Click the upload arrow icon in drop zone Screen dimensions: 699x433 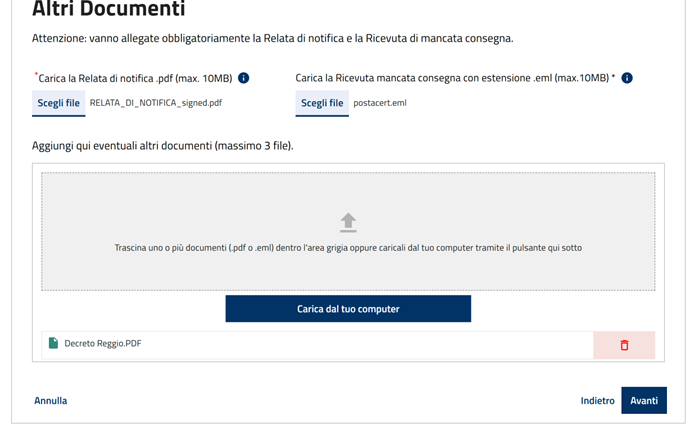[x=348, y=223]
